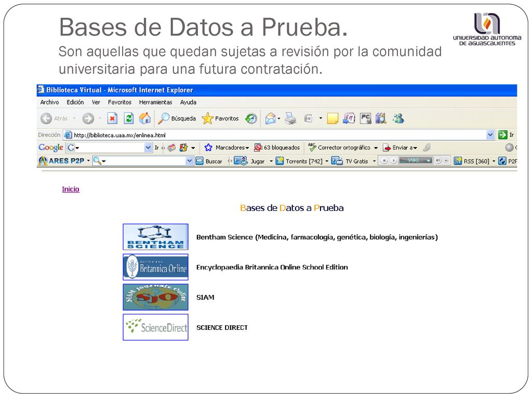
Task: Click the Buscar button in ARES toolbar
Action: [209, 161]
